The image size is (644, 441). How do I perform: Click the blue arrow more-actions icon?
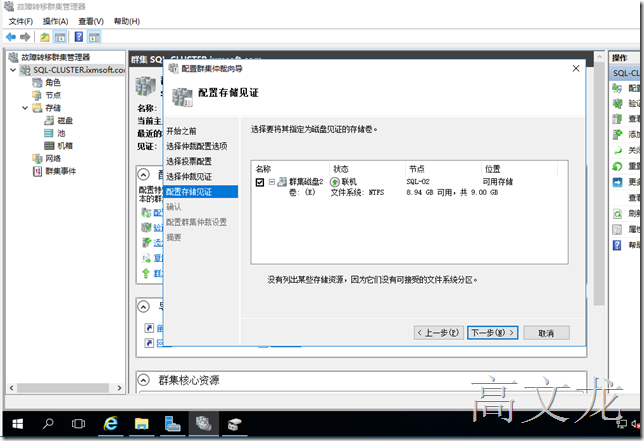(x=617, y=182)
